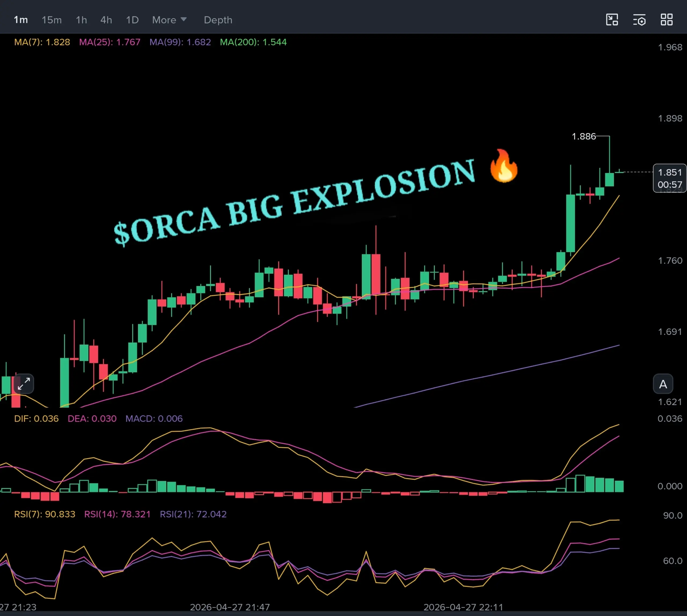Switch to the 1D timeframe
The image size is (687, 616).
pos(132,20)
